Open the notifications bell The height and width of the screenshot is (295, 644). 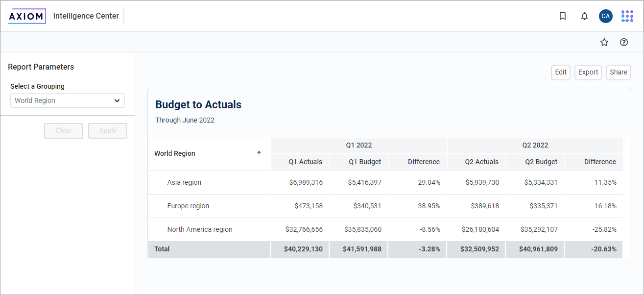[584, 16]
